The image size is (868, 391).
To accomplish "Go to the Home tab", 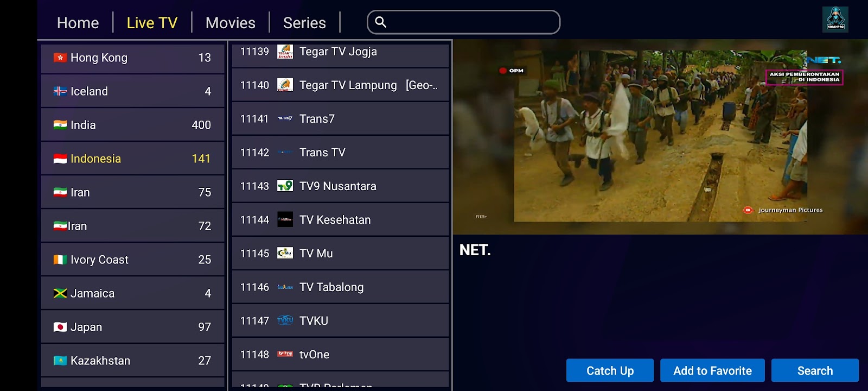I will (78, 23).
